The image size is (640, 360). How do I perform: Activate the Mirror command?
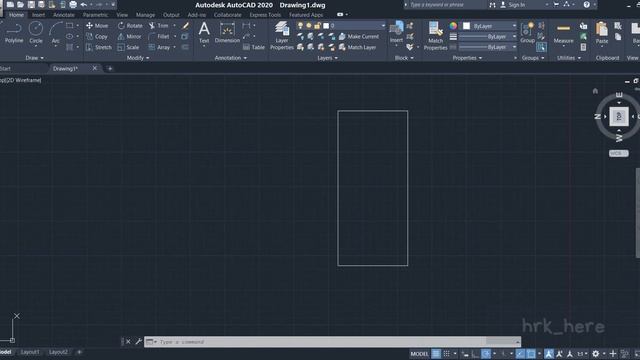129,36
